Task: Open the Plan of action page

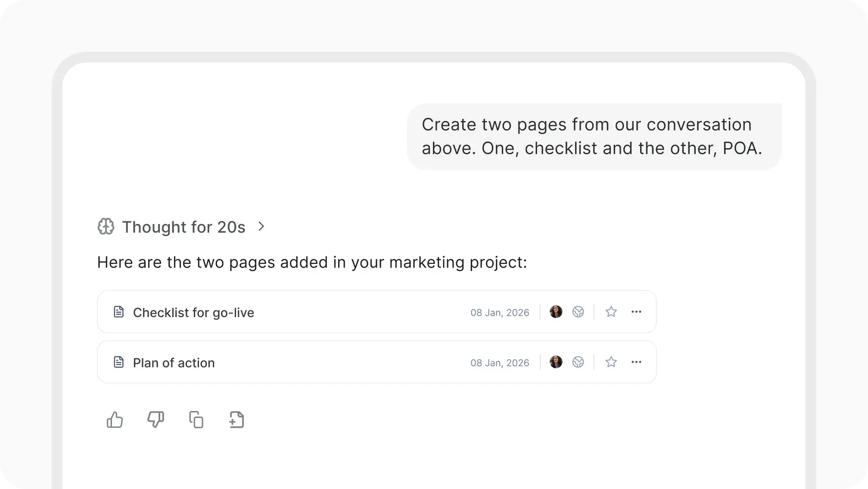Action: tap(174, 363)
